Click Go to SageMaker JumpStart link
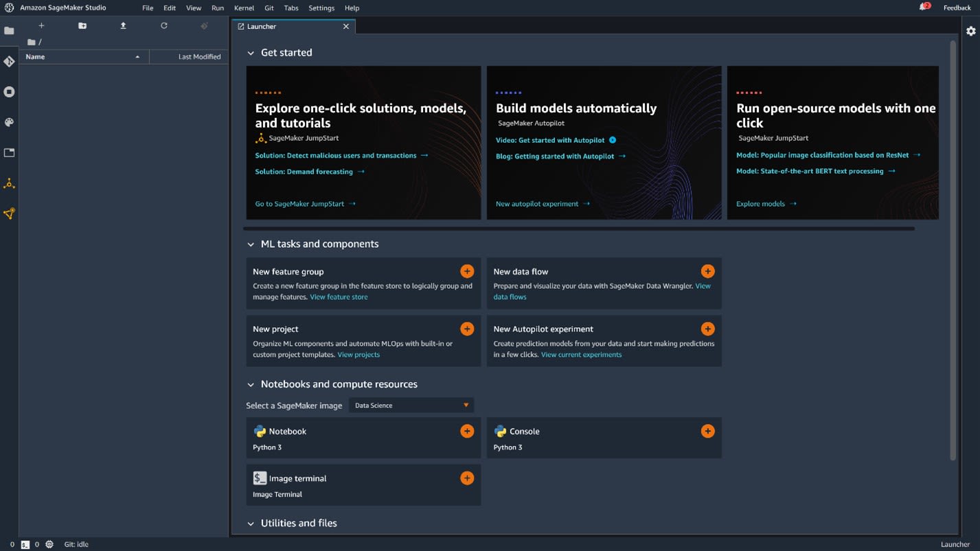980x551 pixels. click(306, 204)
